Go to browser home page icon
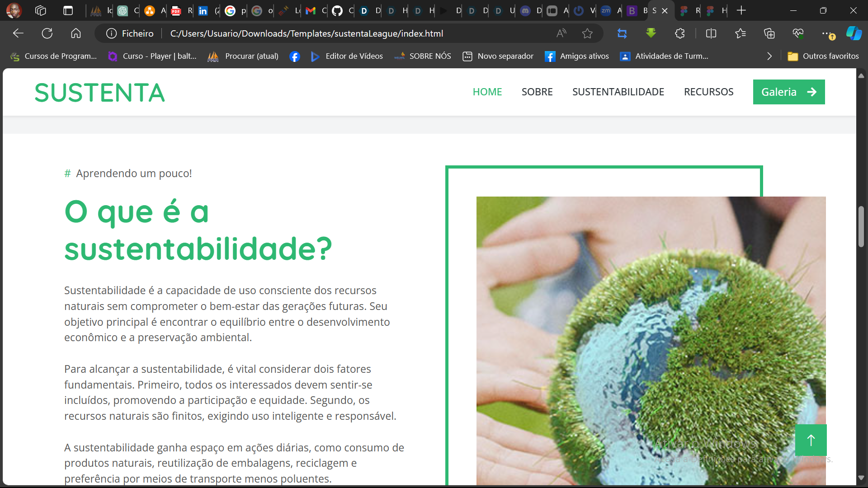Viewport: 868px width, 488px height. pyautogui.click(x=76, y=33)
